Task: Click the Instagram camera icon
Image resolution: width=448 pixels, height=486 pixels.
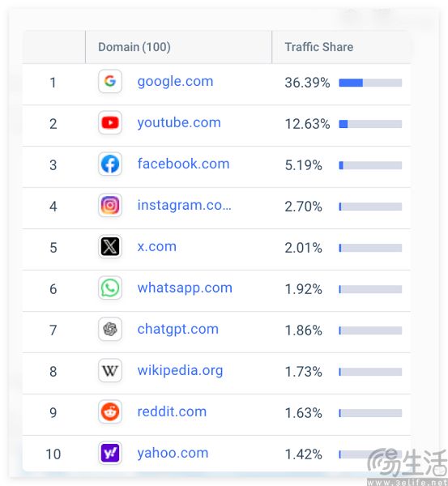Action: 110,205
